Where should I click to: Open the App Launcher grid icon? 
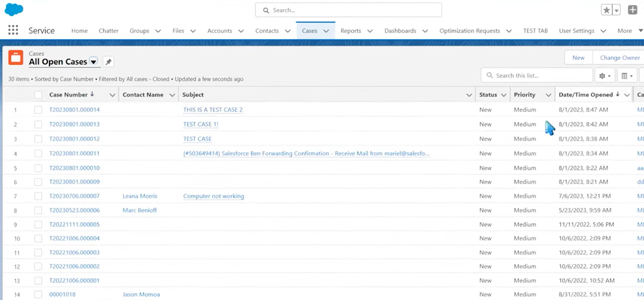(x=13, y=30)
